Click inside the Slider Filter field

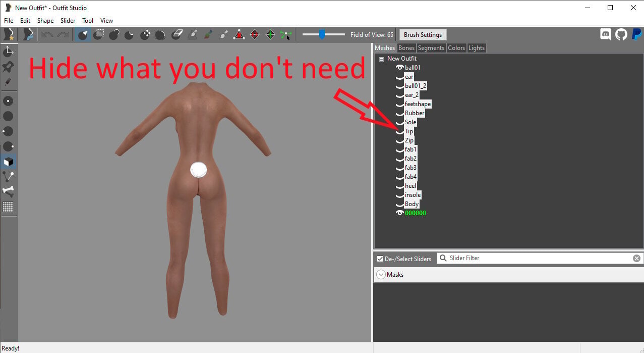click(540, 258)
